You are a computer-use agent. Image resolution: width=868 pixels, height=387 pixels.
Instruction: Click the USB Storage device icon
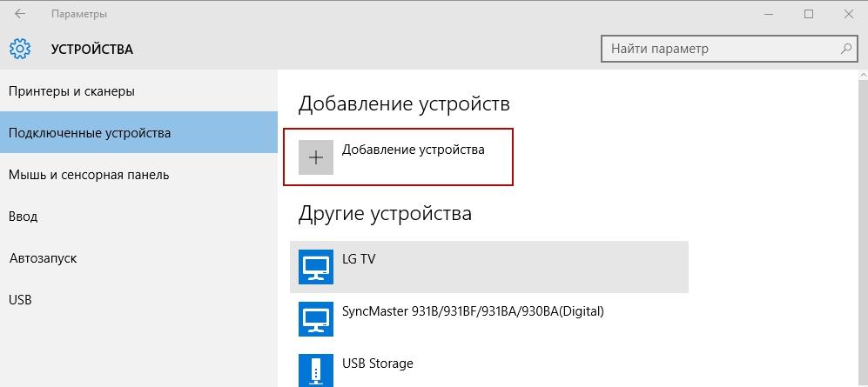point(315,370)
